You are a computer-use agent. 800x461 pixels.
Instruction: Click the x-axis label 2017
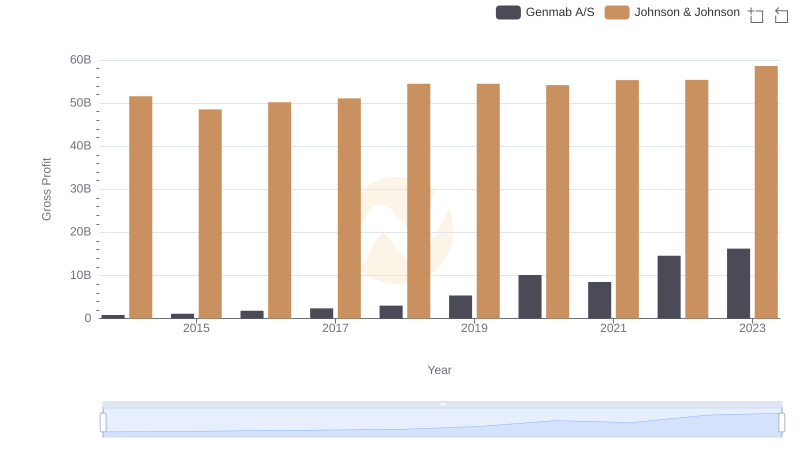[335, 328]
